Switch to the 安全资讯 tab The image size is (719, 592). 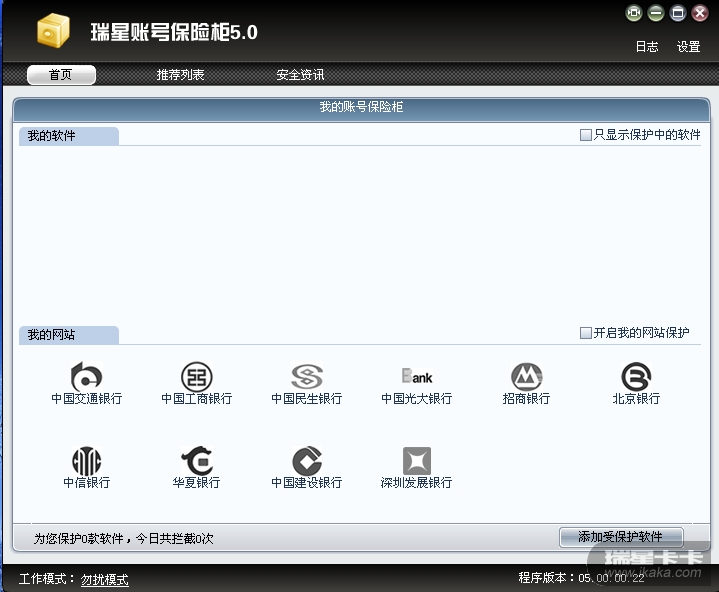point(300,75)
